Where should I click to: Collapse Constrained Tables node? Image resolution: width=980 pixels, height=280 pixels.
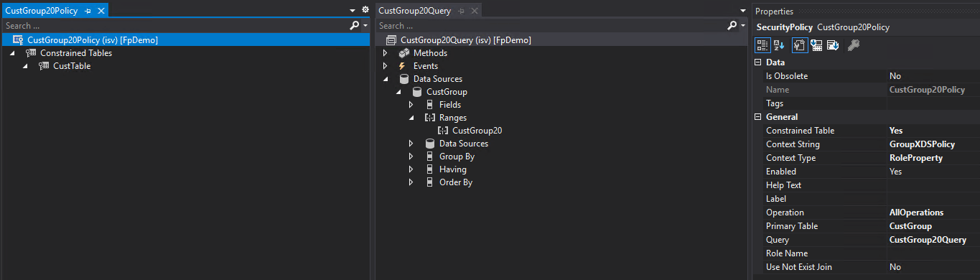[x=13, y=53]
